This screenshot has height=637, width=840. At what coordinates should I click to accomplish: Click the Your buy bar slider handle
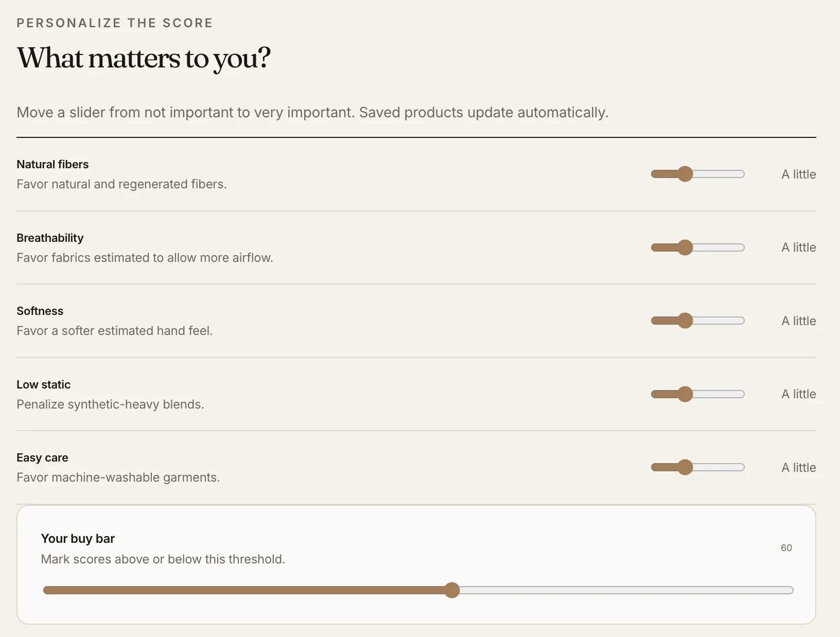tap(452, 590)
